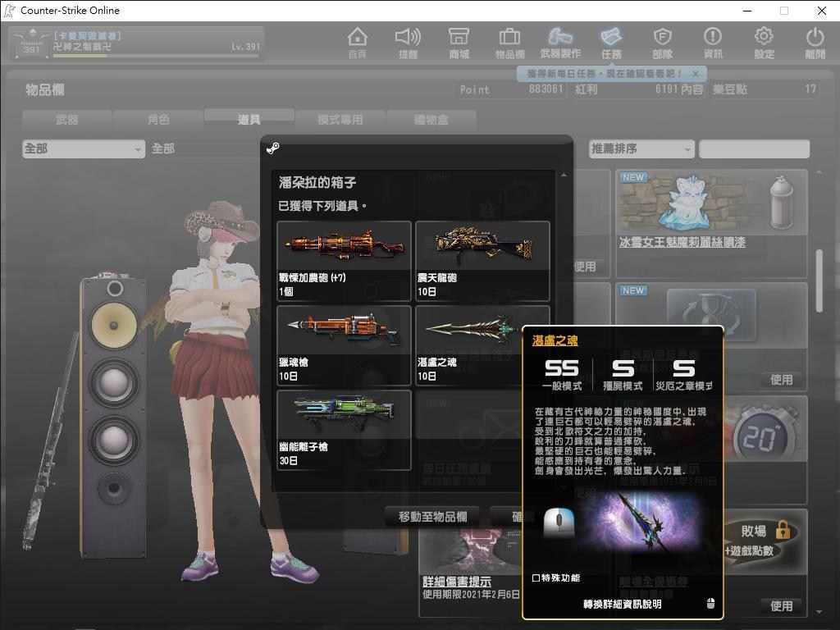840x630 pixels.
Task: Click the player name 卍神之制裁卍
Action: click(x=83, y=47)
